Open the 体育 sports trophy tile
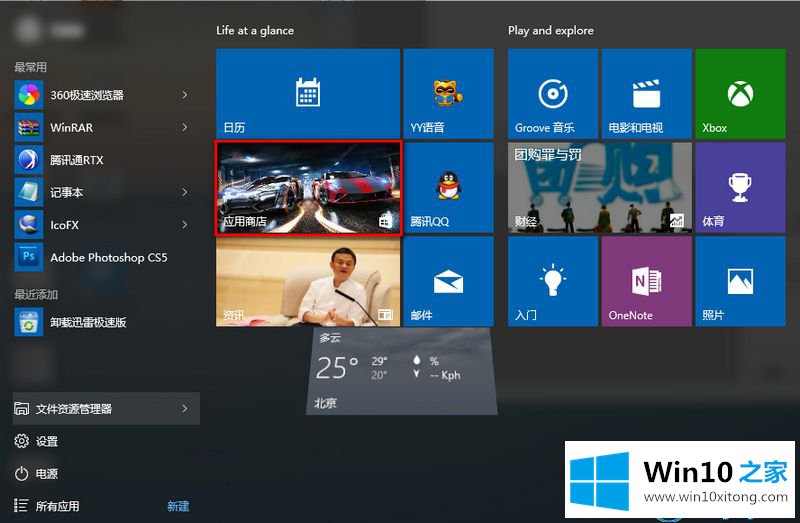Image resolution: width=800 pixels, height=523 pixels. point(740,188)
